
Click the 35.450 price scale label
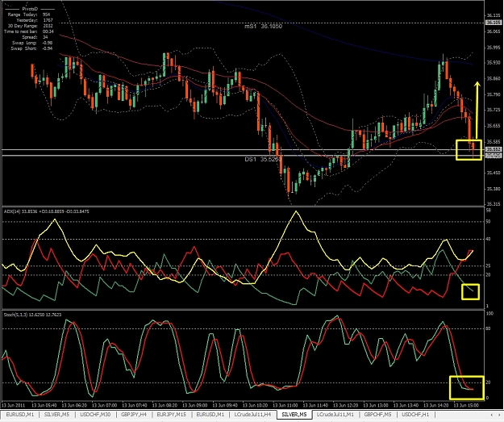494,173
